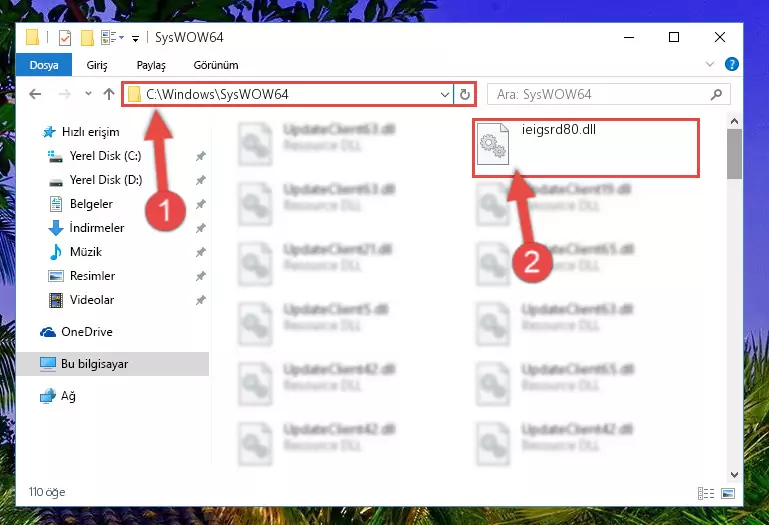Screen dimensions: 769x525
Task: Select the Görünüm tab
Action: tap(216, 65)
